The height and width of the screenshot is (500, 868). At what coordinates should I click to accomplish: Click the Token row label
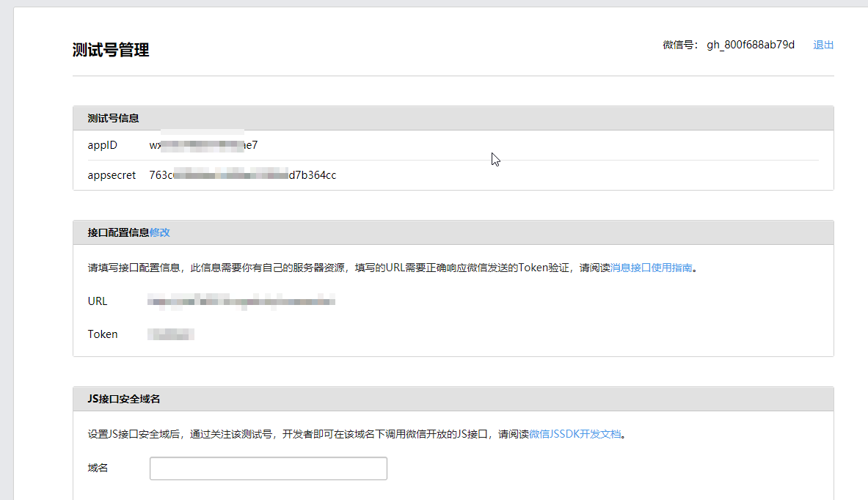tap(102, 334)
